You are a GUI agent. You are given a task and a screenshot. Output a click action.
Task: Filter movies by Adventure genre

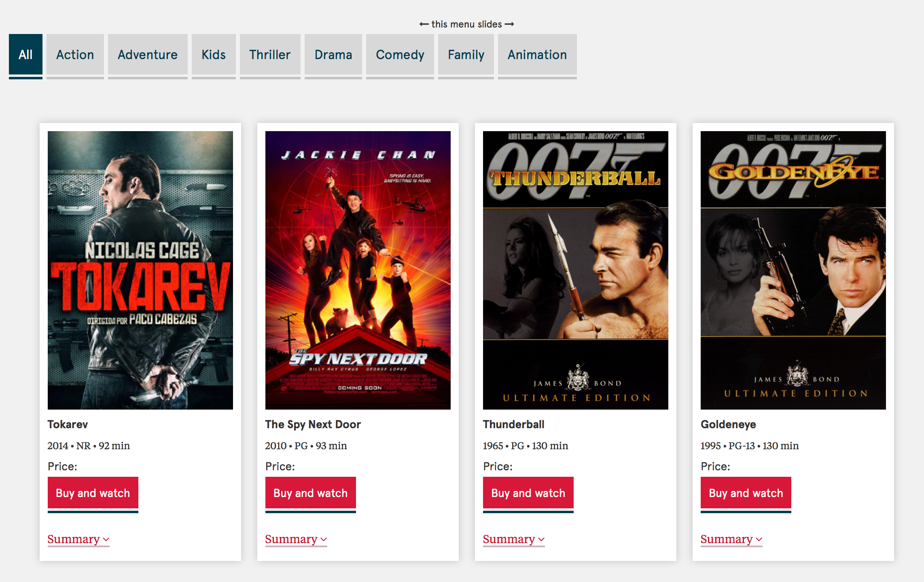click(x=147, y=55)
